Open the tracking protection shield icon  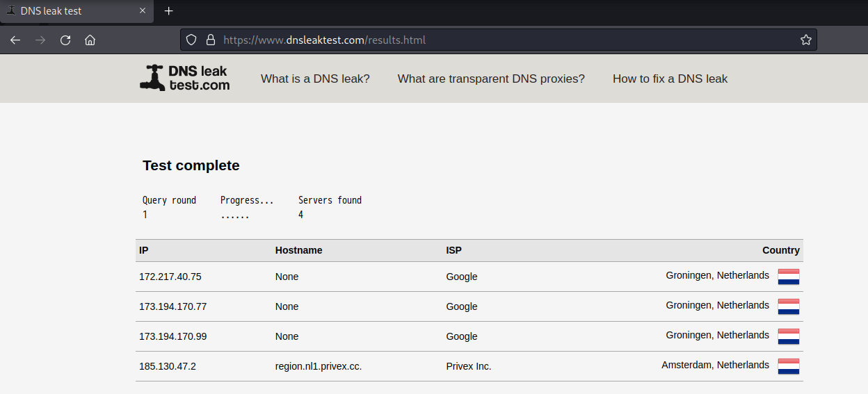pyautogui.click(x=192, y=40)
